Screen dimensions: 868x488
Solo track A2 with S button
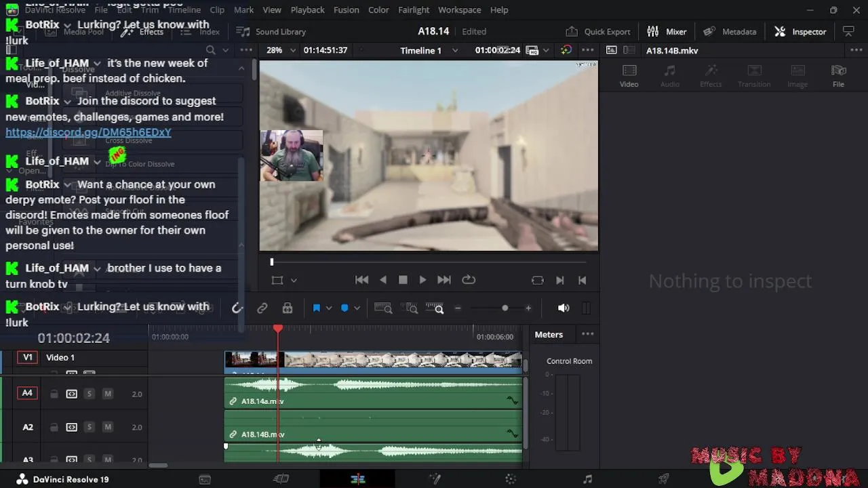pyautogui.click(x=89, y=427)
